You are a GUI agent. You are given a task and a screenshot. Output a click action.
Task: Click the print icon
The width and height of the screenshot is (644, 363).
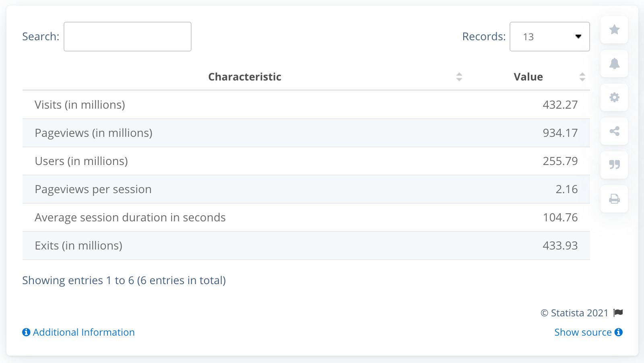click(614, 199)
